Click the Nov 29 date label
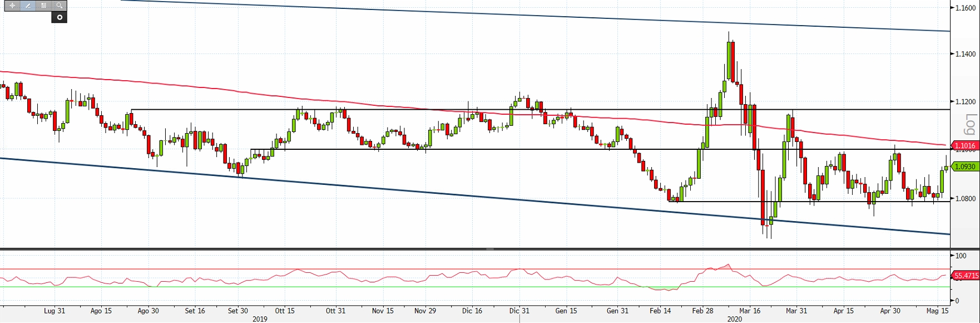980x323 pixels. click(x=425, y=311)
